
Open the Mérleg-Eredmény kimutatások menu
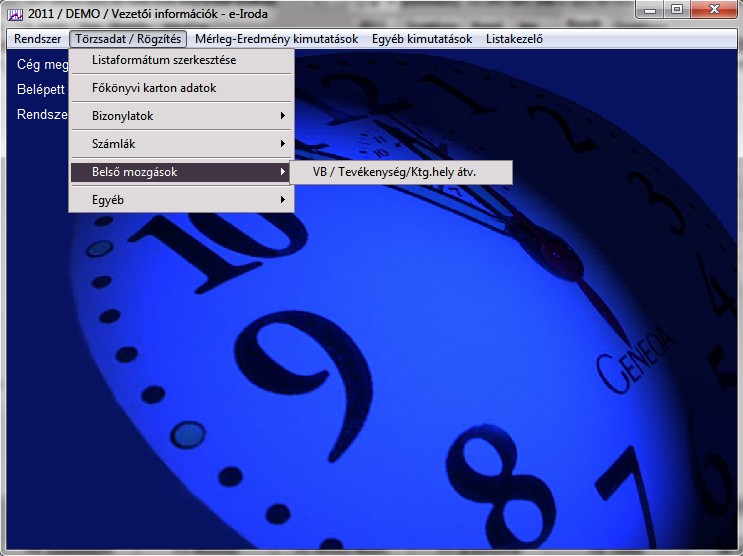pos(276,40)
